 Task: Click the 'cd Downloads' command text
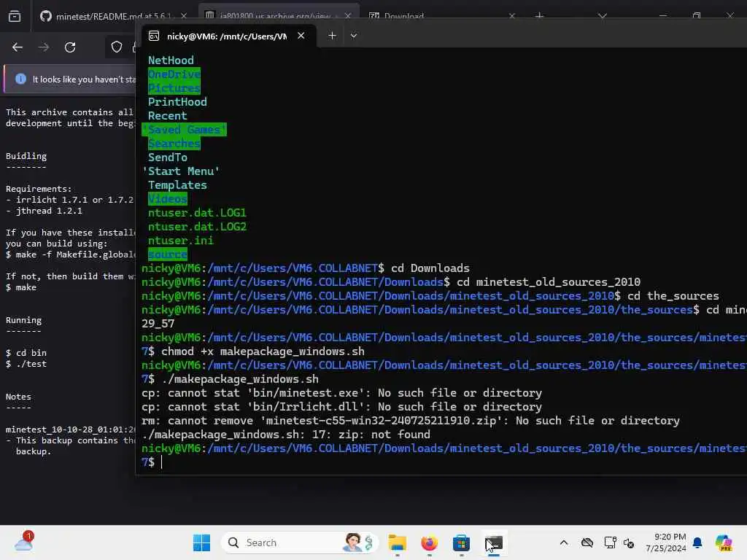click(x=430, y=268)
